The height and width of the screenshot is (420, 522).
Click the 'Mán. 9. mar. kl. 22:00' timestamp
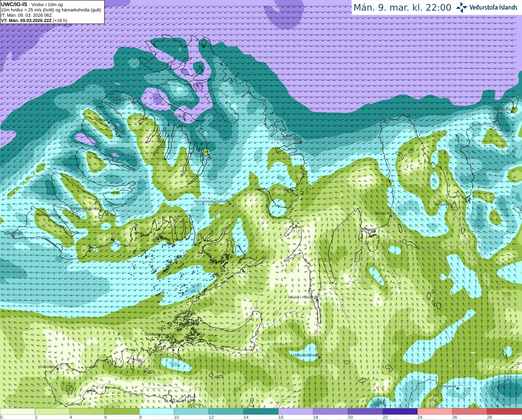click(402, 7)
